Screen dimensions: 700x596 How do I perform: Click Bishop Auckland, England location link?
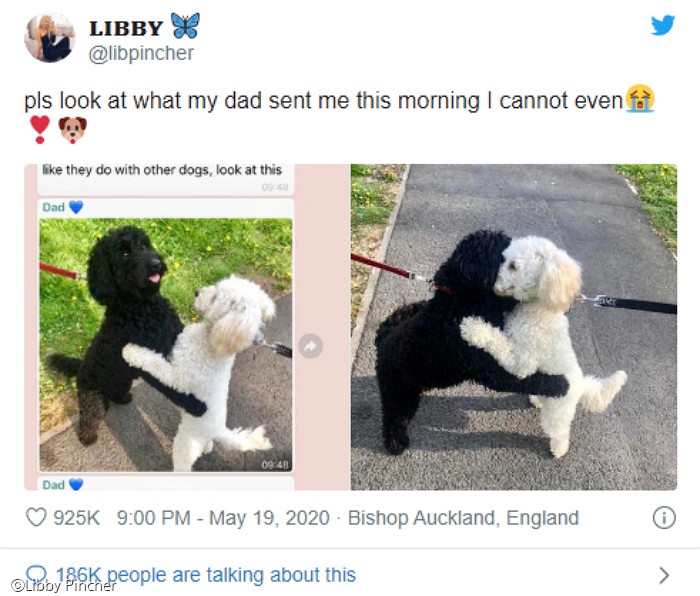(463, 518)
